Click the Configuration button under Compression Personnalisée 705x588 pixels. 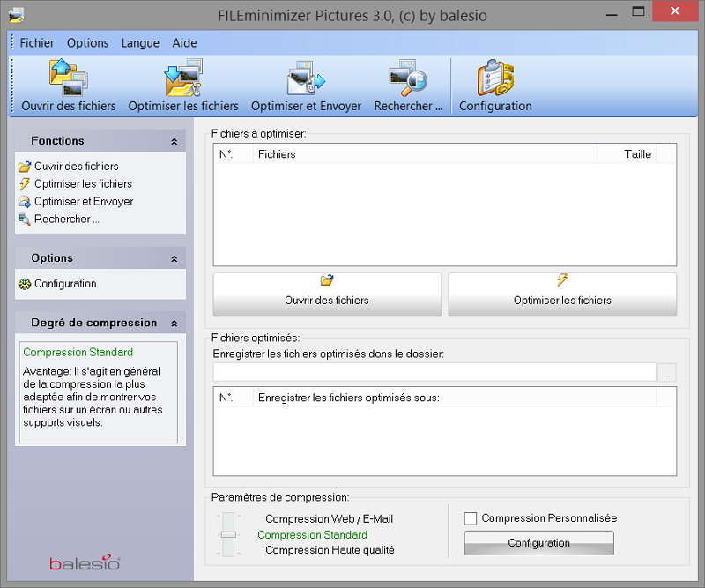[x=538, y=543]
